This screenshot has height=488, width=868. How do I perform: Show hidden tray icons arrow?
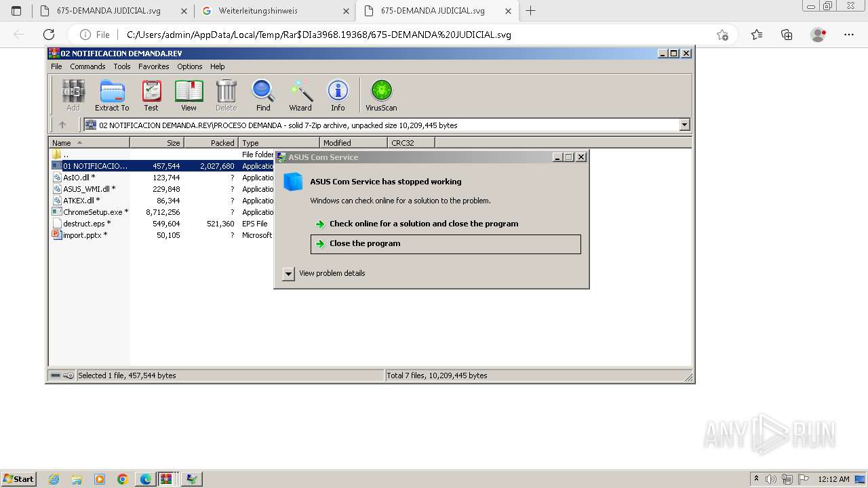click(x=756, y=479)
